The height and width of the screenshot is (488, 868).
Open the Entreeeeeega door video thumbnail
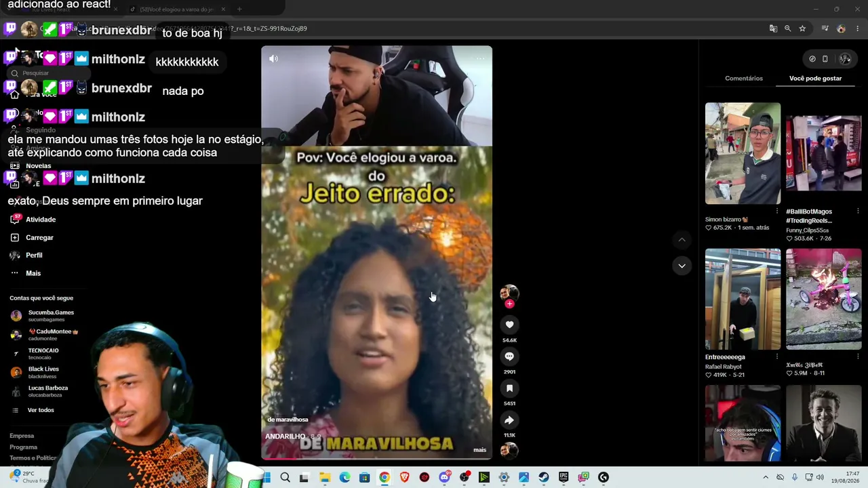[x=743, y=299]
